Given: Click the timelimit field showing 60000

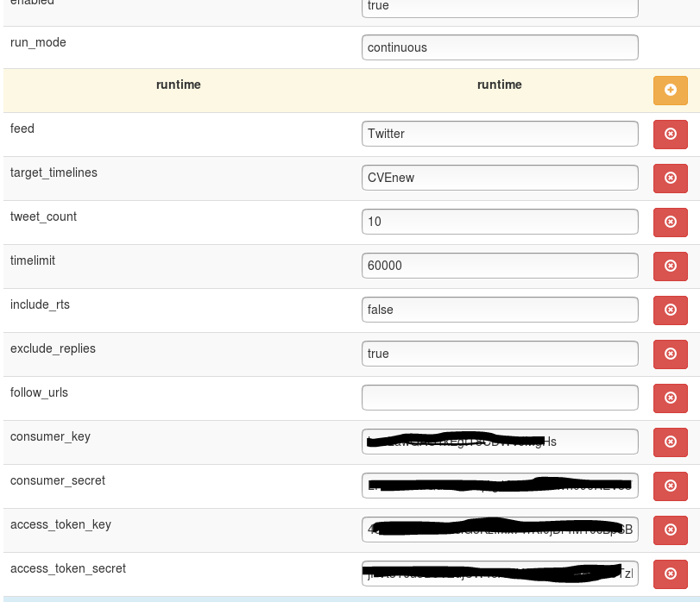Looking at the screenshot, I should click(x=500, y=266).
